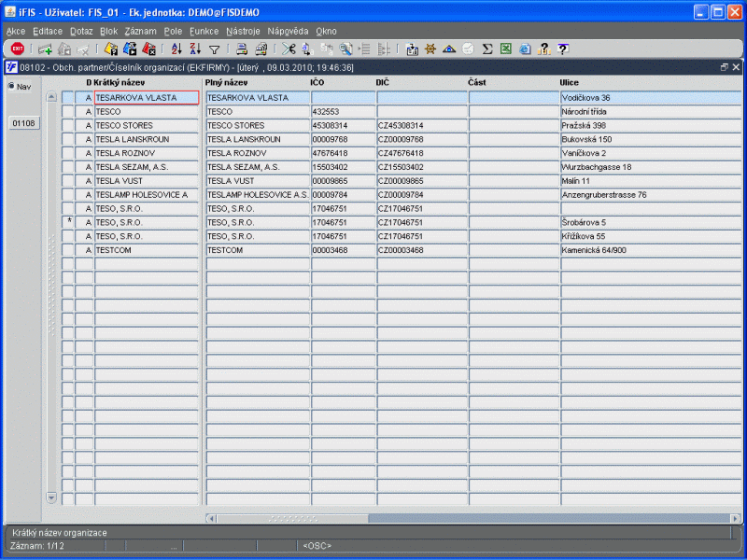Viewport: 747px width, 560px height.
Task: Execute query with blue folder icon
Action: click(x=130, y=49)
